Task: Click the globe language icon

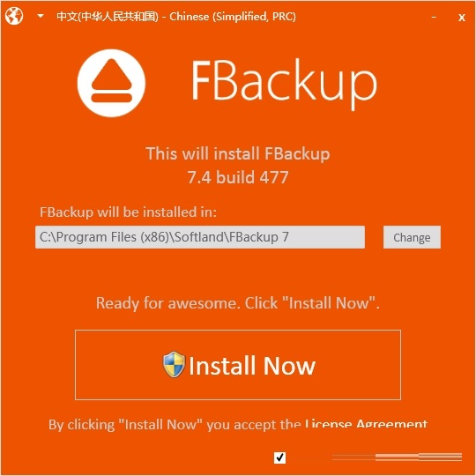Action: [14, 16]
